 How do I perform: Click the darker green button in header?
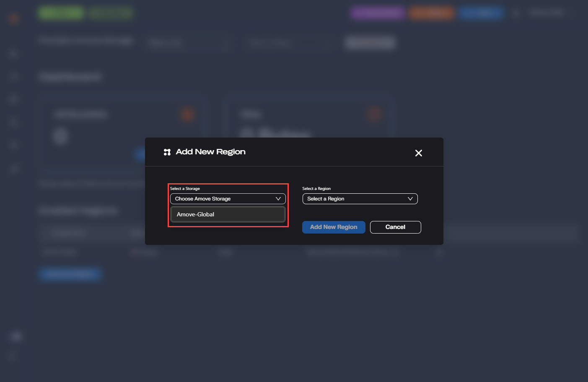111,13
